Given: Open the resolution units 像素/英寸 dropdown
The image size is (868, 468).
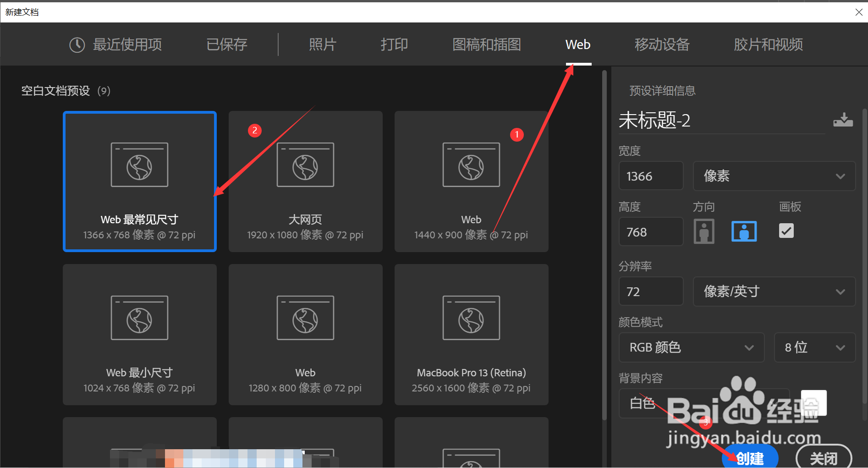Looking at the screenshot, I should pyautogui.click(x=774, y=291).
